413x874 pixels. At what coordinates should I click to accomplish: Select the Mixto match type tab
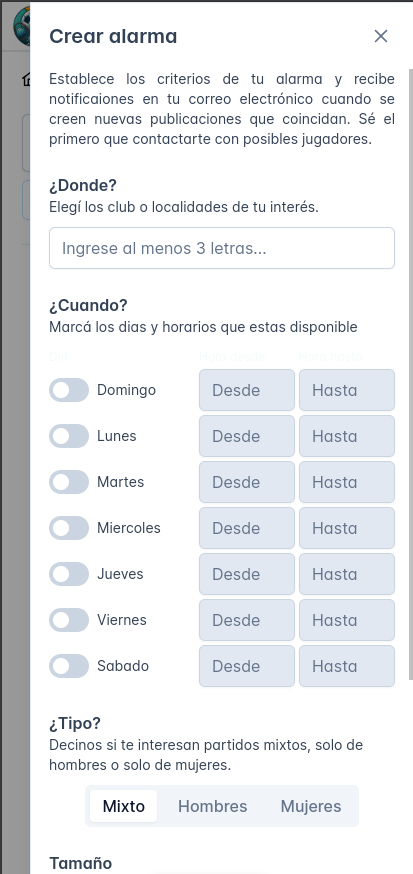click(x=124, y=806)
